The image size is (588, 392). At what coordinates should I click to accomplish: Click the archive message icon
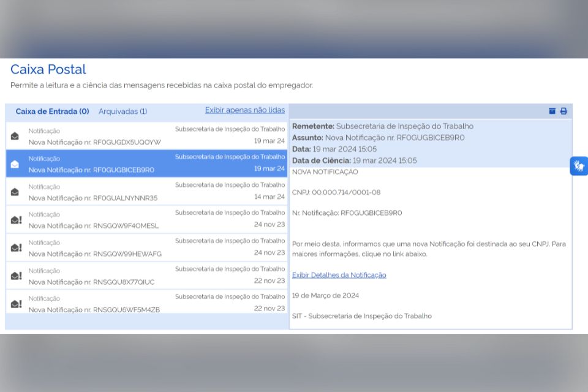pyautogui.click(x=552, y=111)
